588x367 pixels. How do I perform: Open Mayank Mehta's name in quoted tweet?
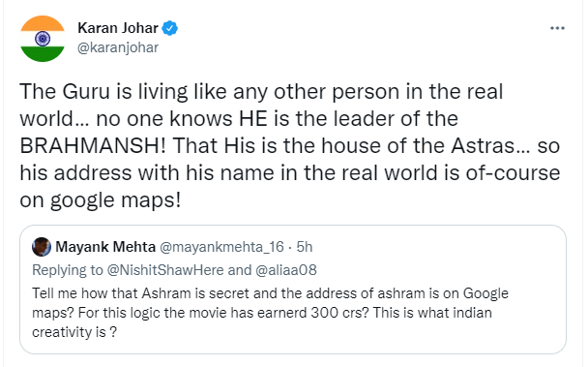pyautogui.click(x=105, y=247)
